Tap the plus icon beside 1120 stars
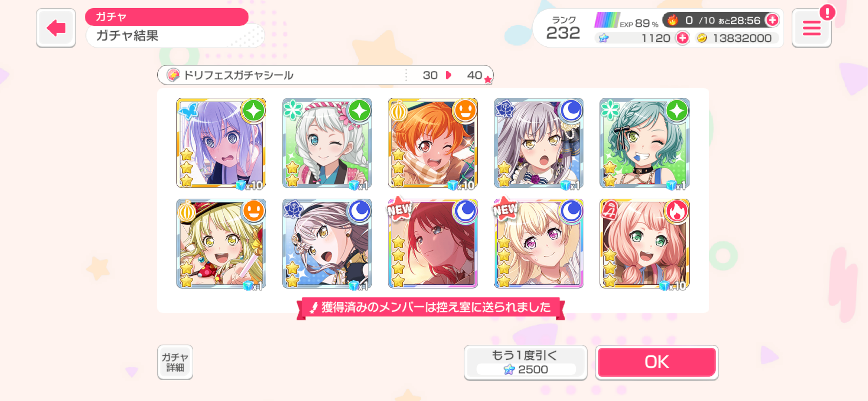The image size is (868, 401). click(x=683, y=38)
